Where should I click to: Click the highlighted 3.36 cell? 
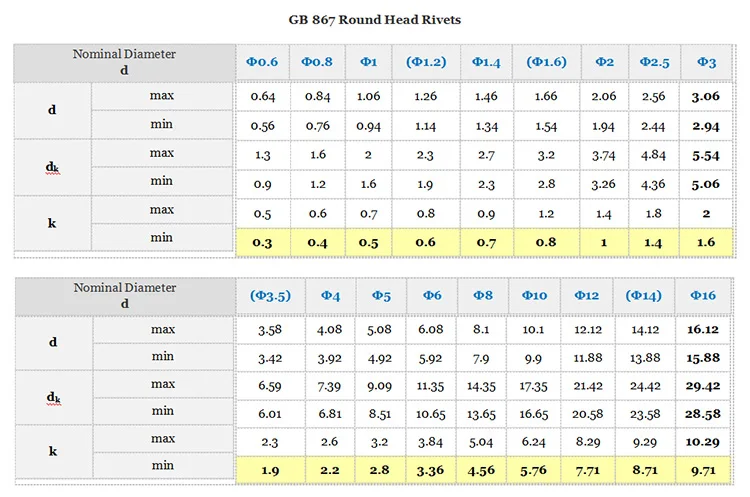[x=432, y=469]
